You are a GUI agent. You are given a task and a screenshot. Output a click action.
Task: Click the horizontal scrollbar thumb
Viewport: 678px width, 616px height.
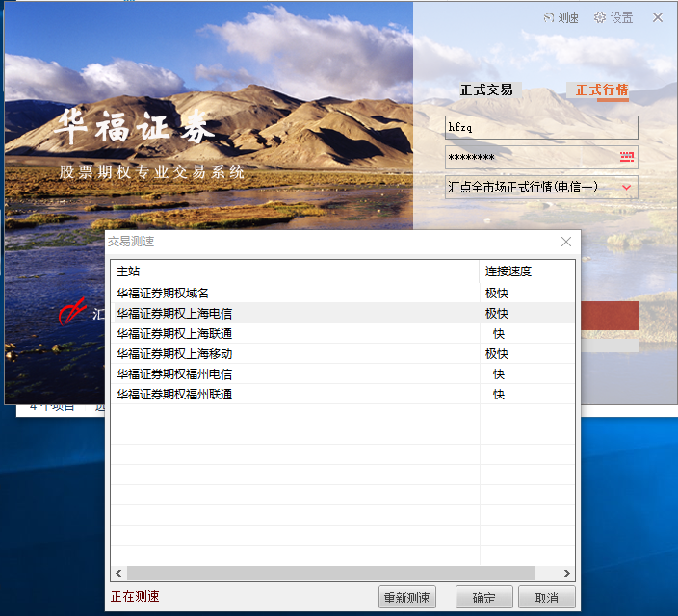point(330,574)
